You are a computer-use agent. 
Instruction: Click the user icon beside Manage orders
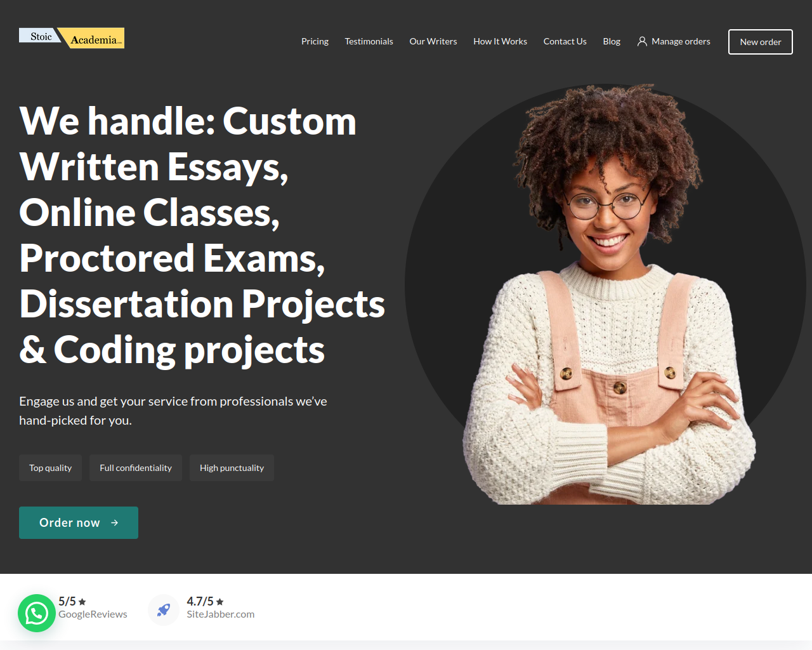click(x=642, y=41)
